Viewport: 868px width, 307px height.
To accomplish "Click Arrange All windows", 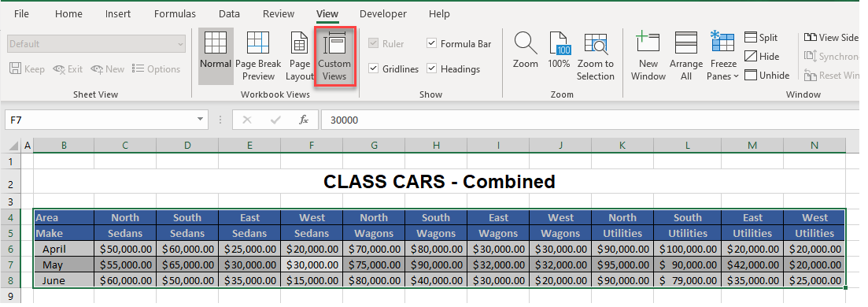I will pos(686,57).
